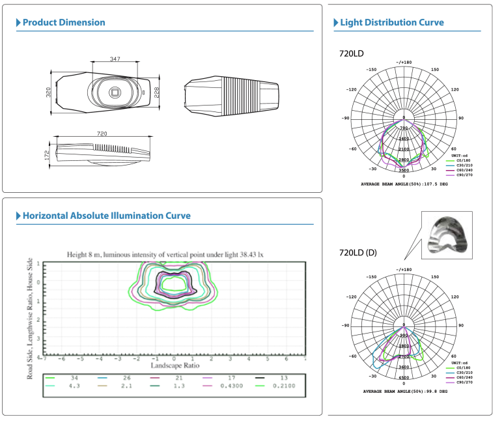Viewport: 504px width, 430px height.
Task: Click the 4500 ring label in 720LD (D) chart
Action: [x=404, y=378]
